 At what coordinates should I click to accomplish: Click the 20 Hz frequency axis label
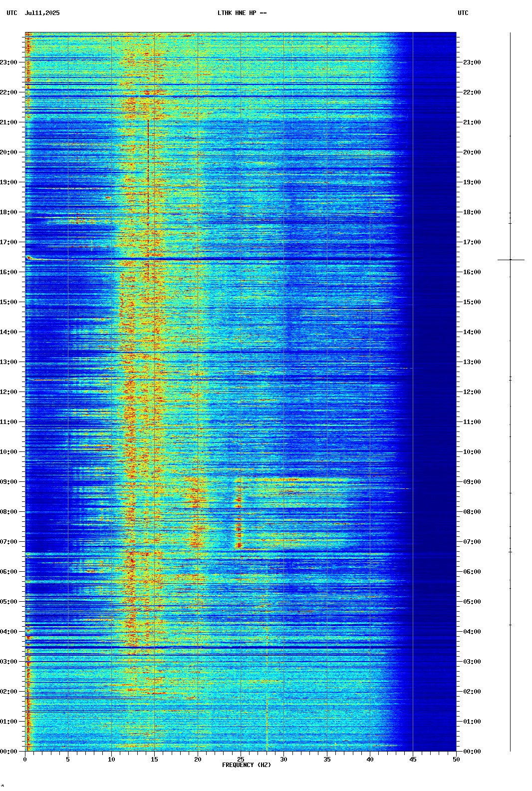click(x=198, y=760)
